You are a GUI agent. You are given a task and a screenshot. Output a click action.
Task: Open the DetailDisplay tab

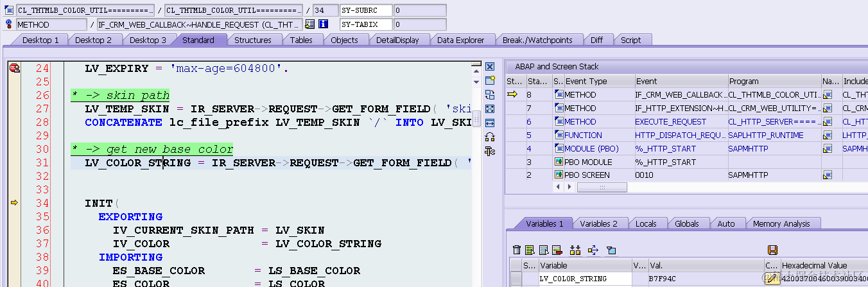click(397, 40)
